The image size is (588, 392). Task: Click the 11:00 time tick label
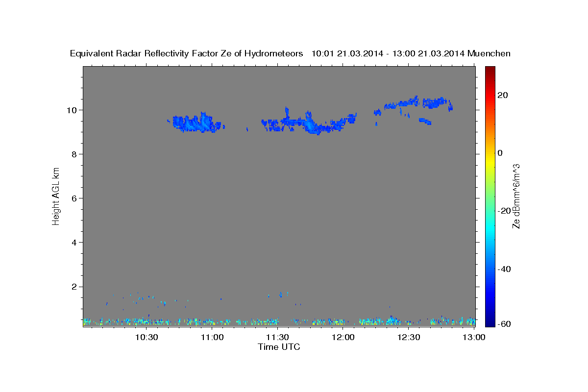212,337
